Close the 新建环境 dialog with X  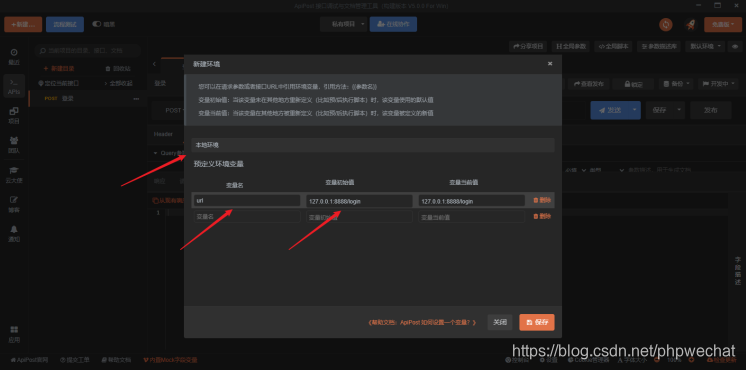pos(550,63)
